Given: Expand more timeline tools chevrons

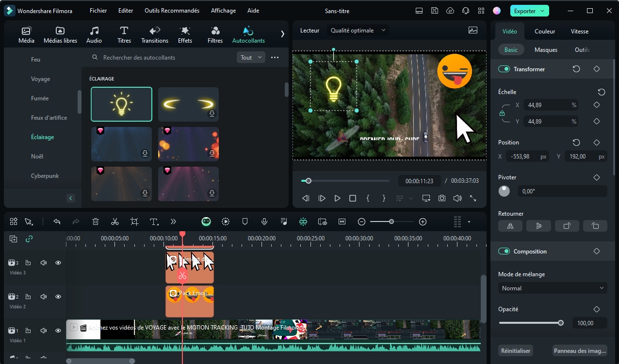Looking at the screenshot, I should coord(173,222).
